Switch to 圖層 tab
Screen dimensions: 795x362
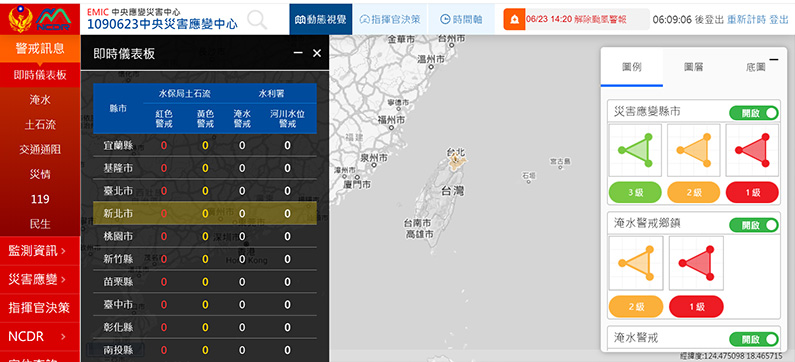point(693,67)
